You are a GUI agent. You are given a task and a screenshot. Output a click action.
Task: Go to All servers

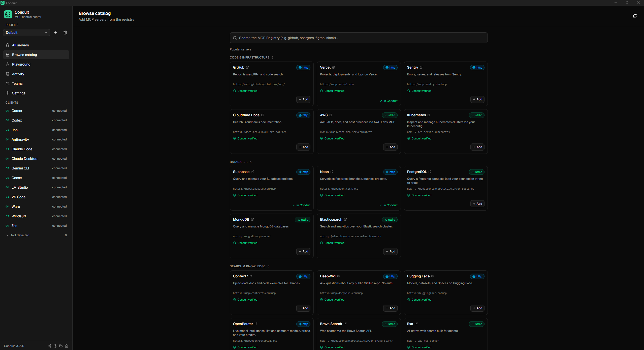pyautogui.click(x=36, y=45)
